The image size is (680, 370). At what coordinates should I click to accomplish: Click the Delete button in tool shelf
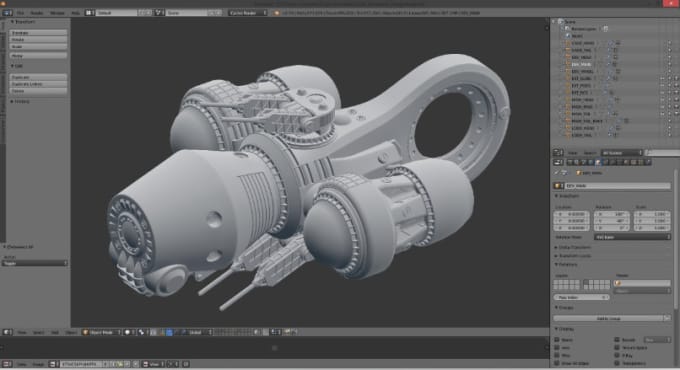click(38, 91)
